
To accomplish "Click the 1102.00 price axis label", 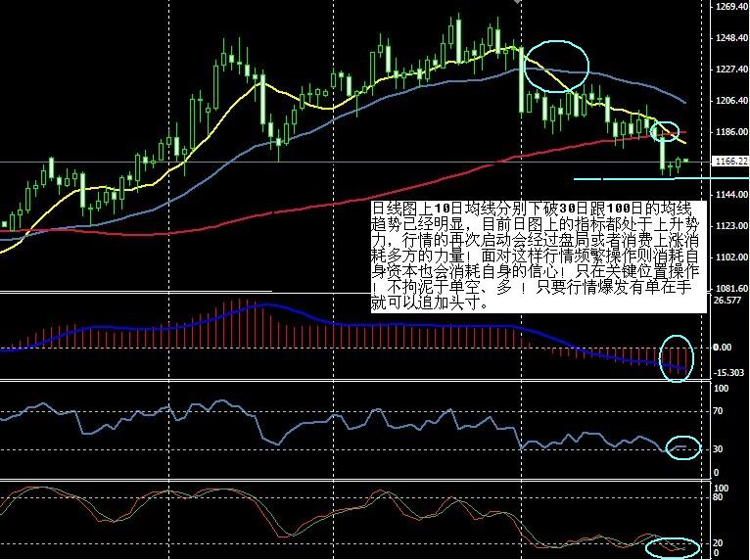I will (731, 257).
